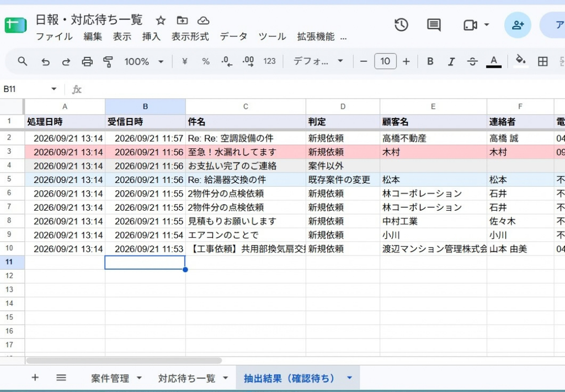Star the 日報・対応待ち一覧 document
The image size is (565, 392).
pos(161,20)
